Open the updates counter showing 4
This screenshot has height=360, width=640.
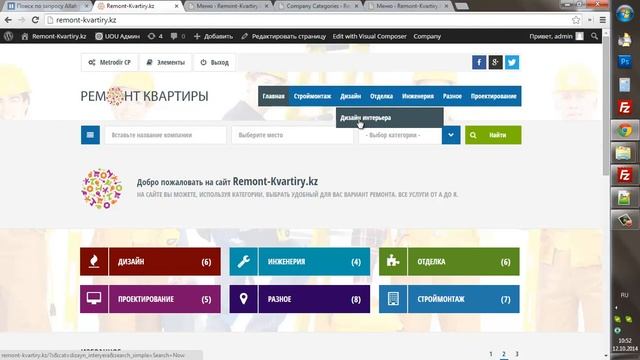tap(155, 36)
